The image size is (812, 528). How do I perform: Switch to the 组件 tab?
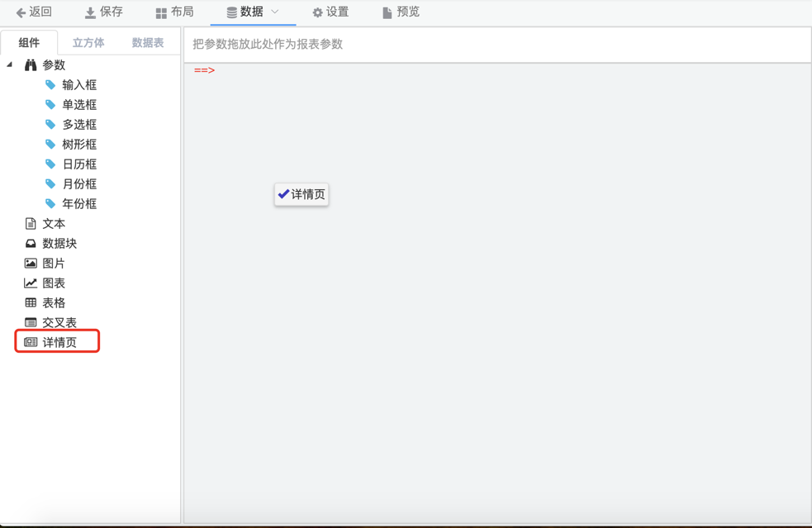pyautogui.click(x=29, y=42)
